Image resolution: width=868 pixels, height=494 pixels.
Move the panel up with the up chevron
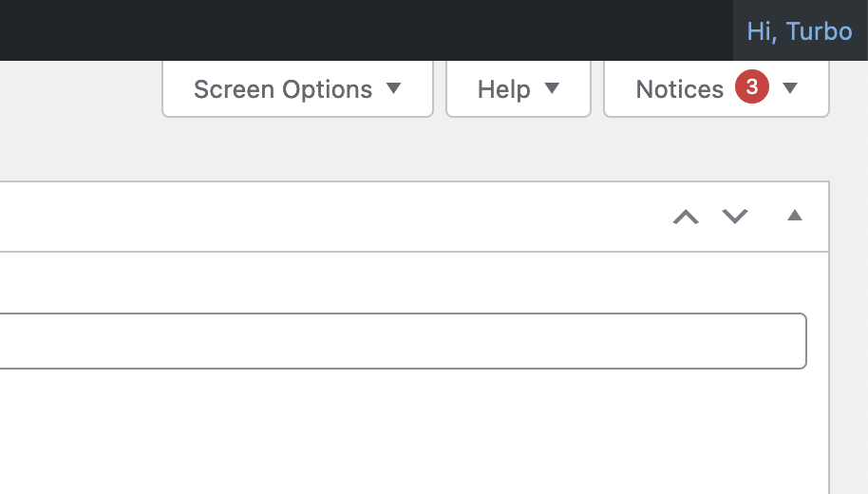tap(686, 217)
